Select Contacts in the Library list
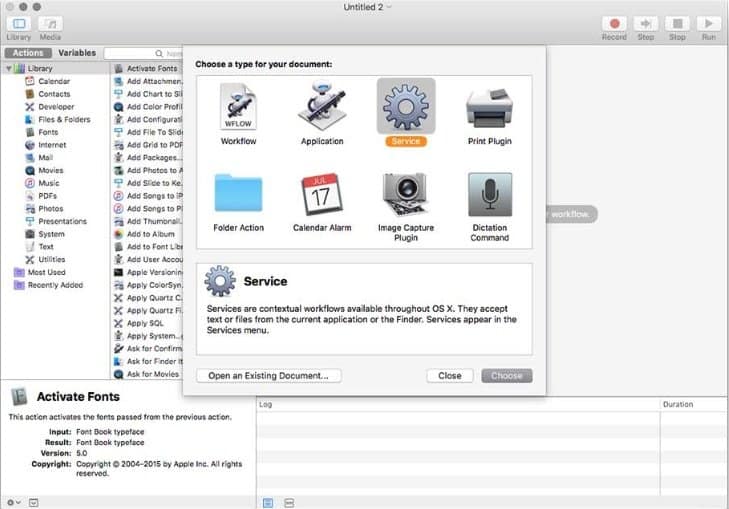The image size is (729, 509). [x=54, y=94]
